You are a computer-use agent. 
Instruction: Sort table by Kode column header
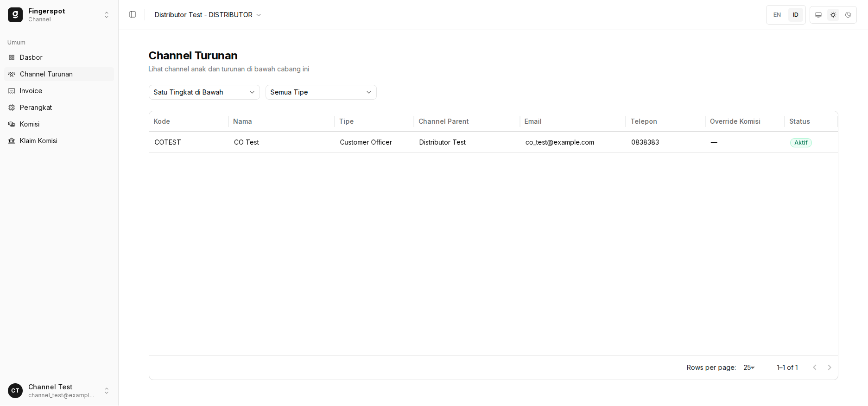162,121
